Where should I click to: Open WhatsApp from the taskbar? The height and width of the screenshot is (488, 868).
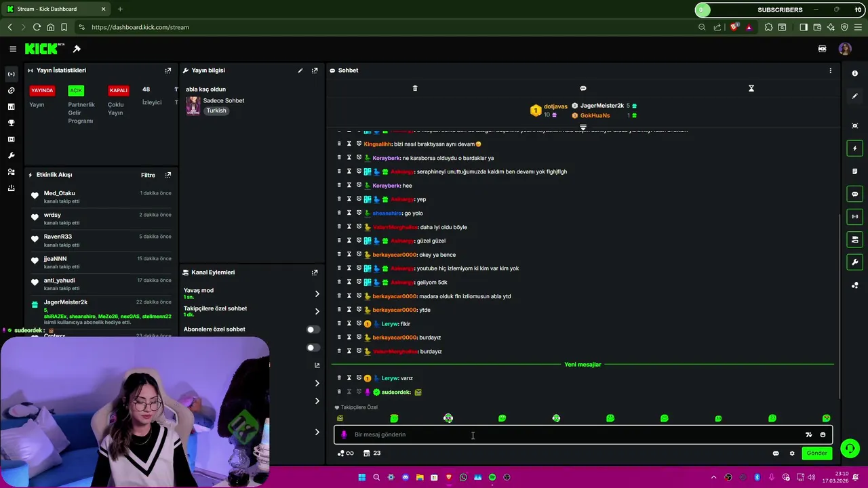click(x=463, y=477)
